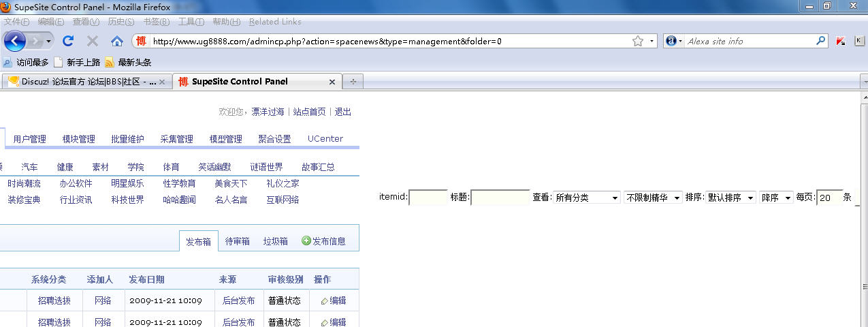Open the 工具 menu
Image resolution: width=868 pixels, height=327 pixels.
click(x=191, y=22)
